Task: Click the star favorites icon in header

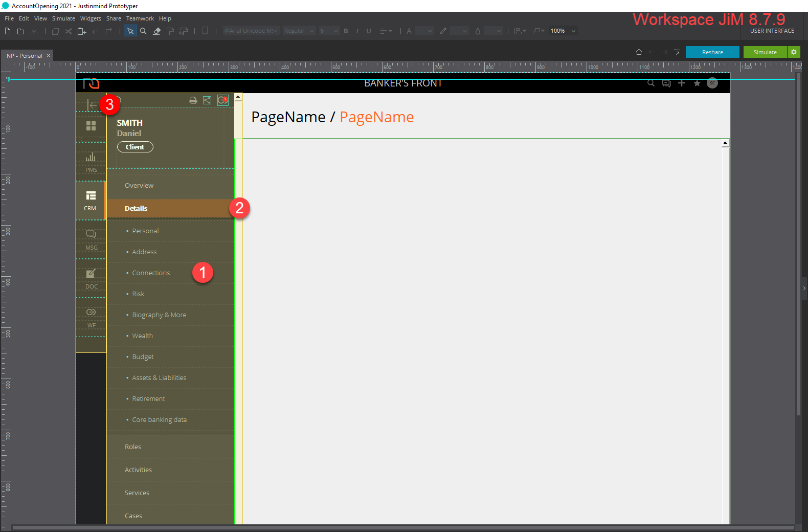Action: 697,83
